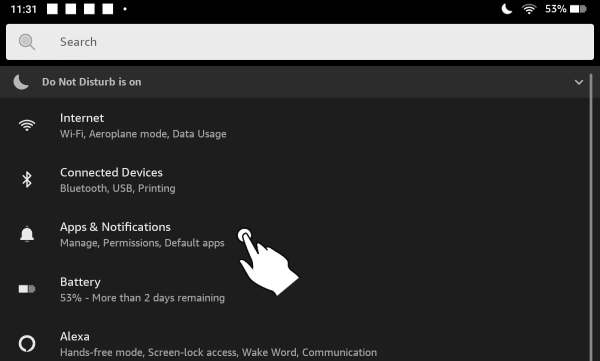Focus the Search settings field
This screenshot has height=361, width=600.
(300, 42)
